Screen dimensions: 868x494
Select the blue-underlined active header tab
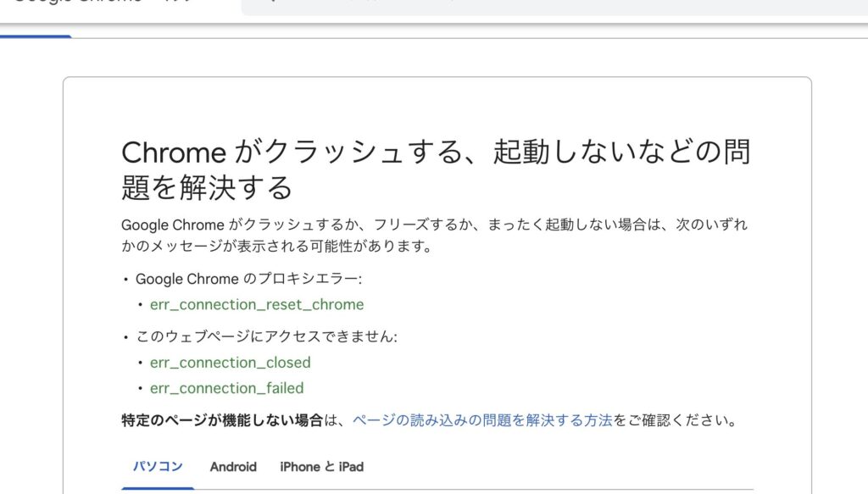pos(36,36)
